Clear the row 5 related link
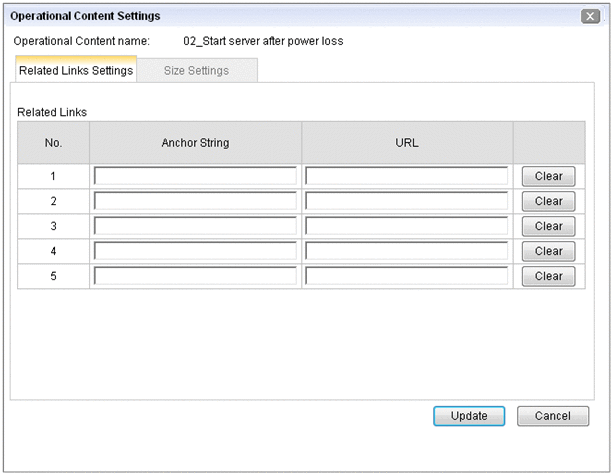The width and height of the screenshot is (613, 475). click(548, 276)
